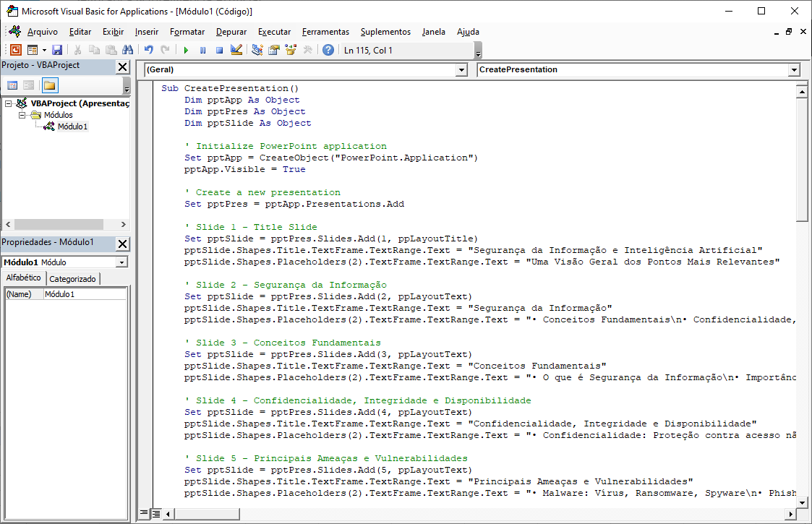The width and height of the screenshot is (812, 524).
Task: Open Find with the binoculars icon
Action: (127, 50)
